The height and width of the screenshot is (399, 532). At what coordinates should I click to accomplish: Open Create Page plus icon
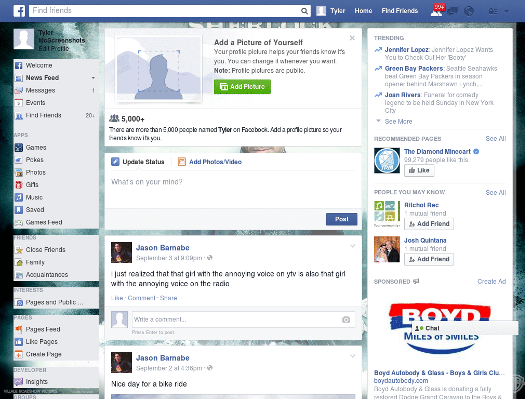point(19,354)
